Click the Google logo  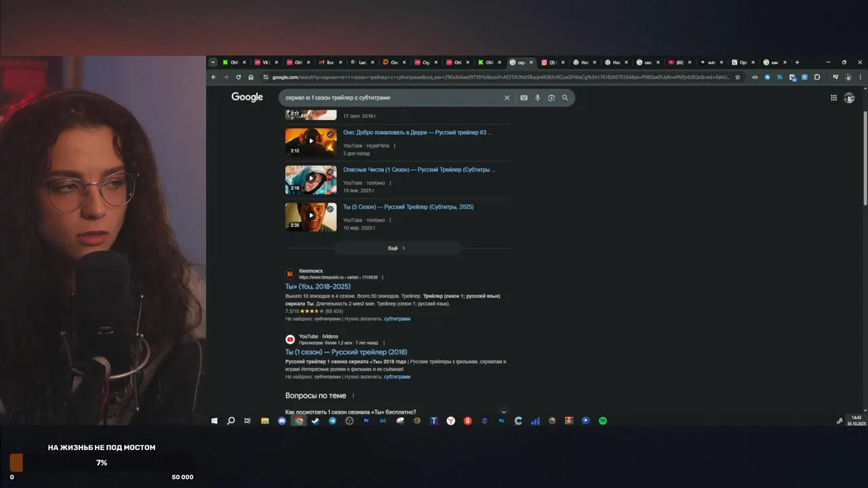(247, 97)
